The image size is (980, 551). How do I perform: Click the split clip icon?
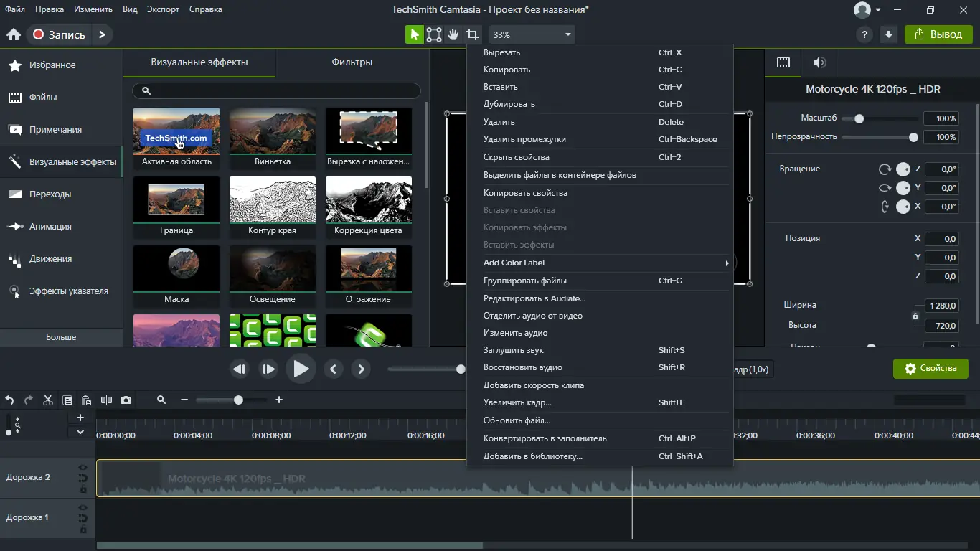pos(106,400)
